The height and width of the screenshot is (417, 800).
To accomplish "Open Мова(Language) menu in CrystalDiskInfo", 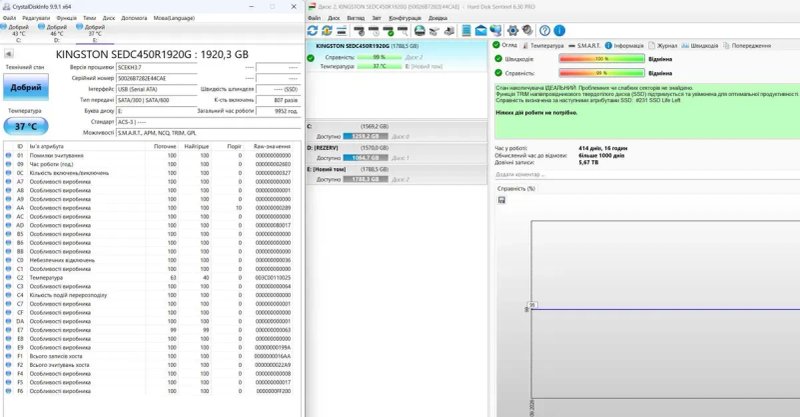I will (174, 18).
